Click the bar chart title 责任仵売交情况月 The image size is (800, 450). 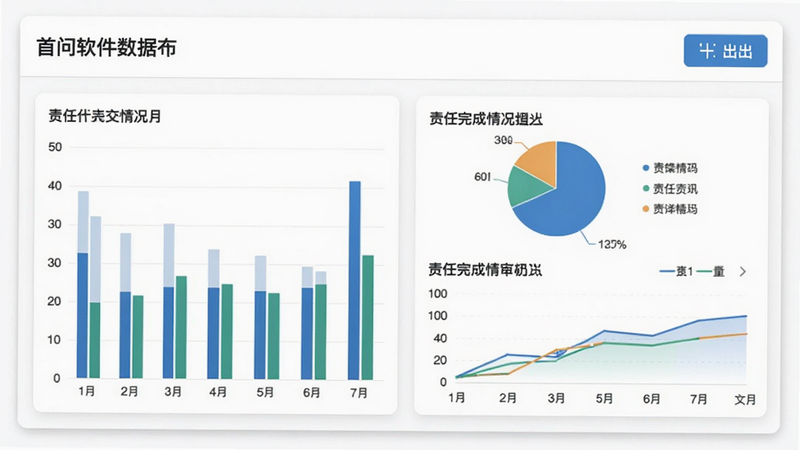coord(105,116)
